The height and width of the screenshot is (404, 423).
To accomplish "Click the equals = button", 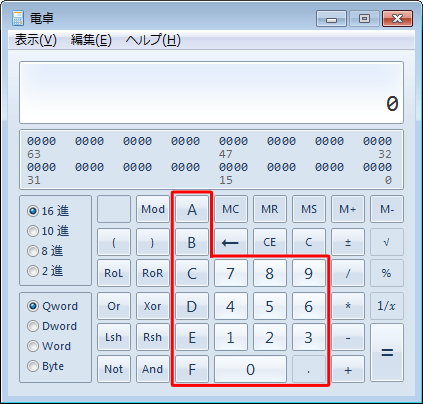I will [x=387, y=353].
